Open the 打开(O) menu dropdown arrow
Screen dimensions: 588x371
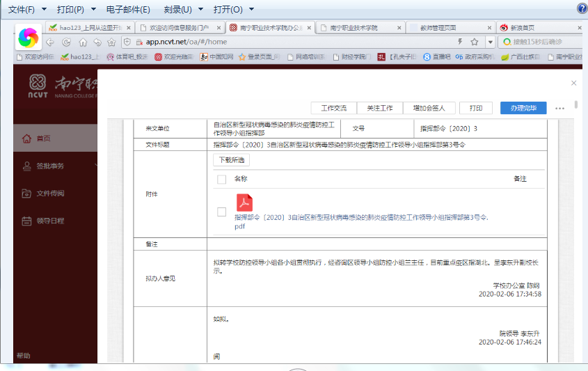click(x=252, y=9)
